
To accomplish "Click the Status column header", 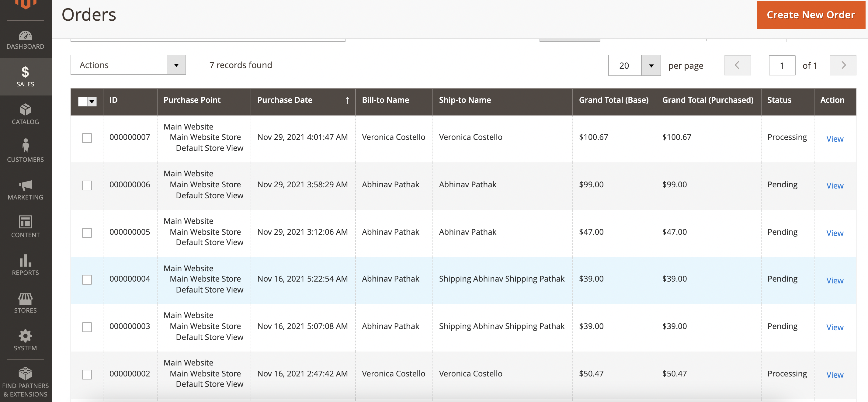I will [x=779, y=100].
